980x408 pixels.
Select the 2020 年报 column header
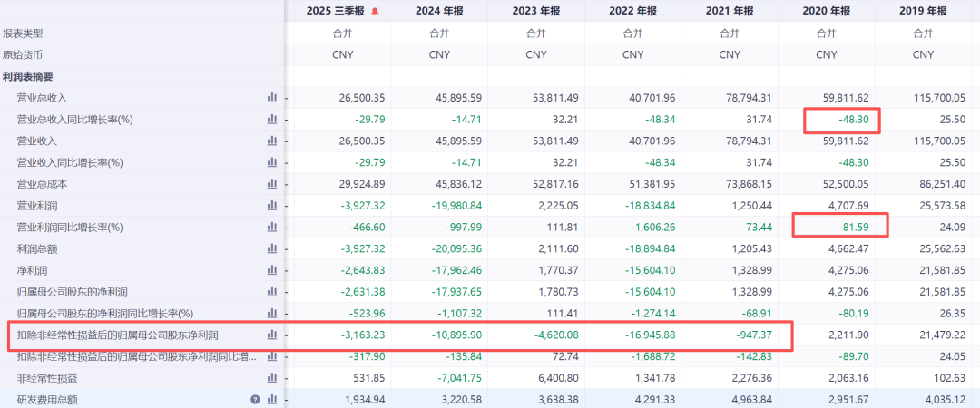coord(826,12)
